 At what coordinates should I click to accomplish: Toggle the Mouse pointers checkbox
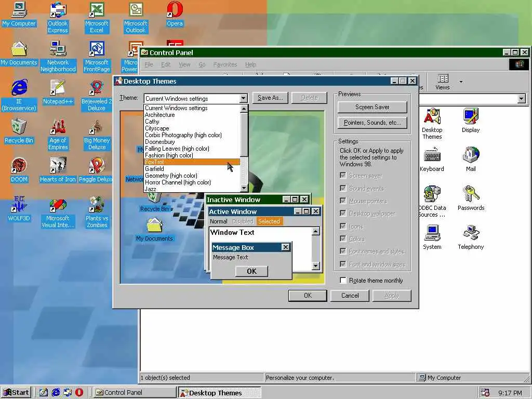coord(343,201)
